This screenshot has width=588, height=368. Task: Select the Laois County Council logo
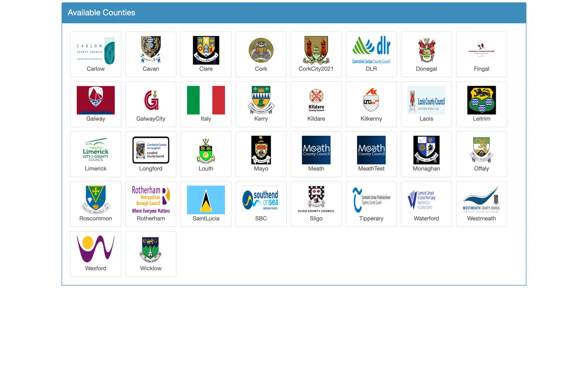[x=426, y=100]
